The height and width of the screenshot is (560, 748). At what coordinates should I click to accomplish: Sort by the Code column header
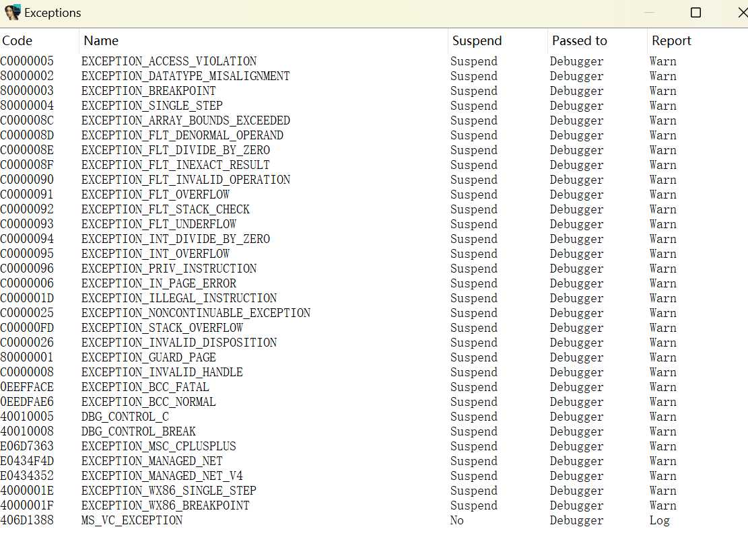point(18,41)
